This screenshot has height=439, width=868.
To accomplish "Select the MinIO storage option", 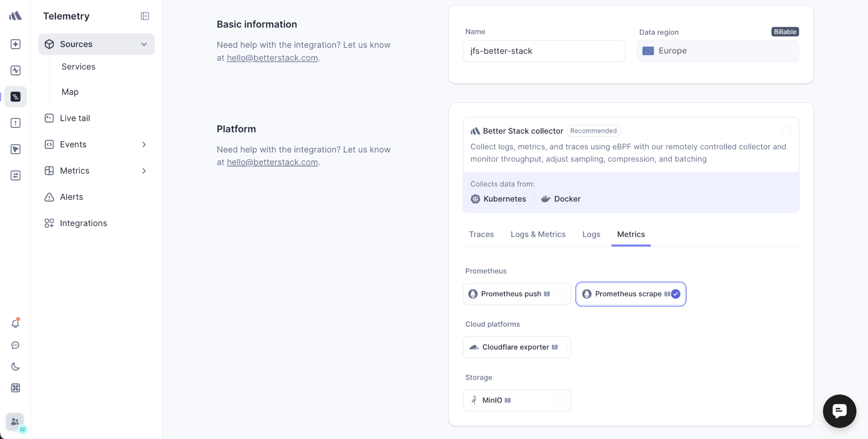I will click(x=517, y=400).
